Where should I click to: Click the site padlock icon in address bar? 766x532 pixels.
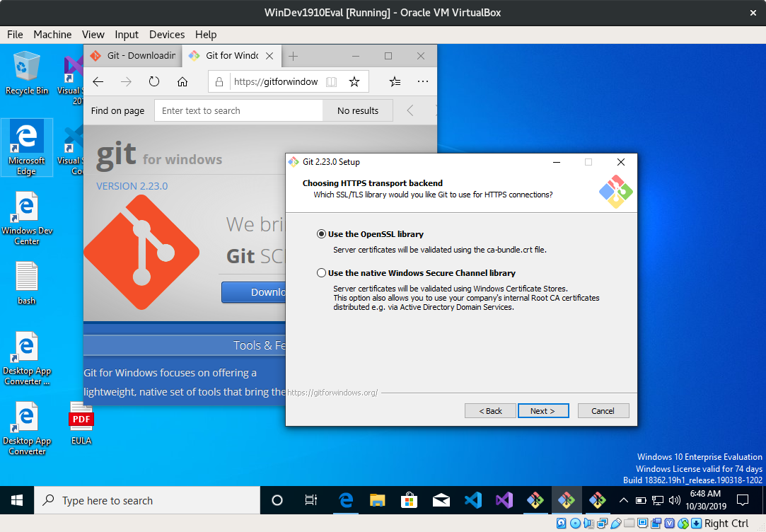click(x=219, y=81)
